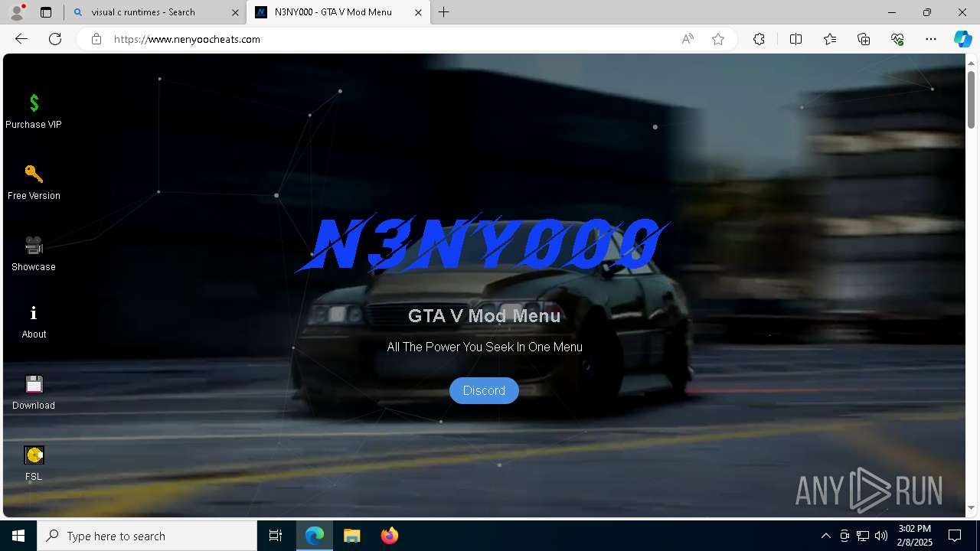Click the scrollbar up arrow
This screenshot has width=980, height=551.
[x=971, y=62]
